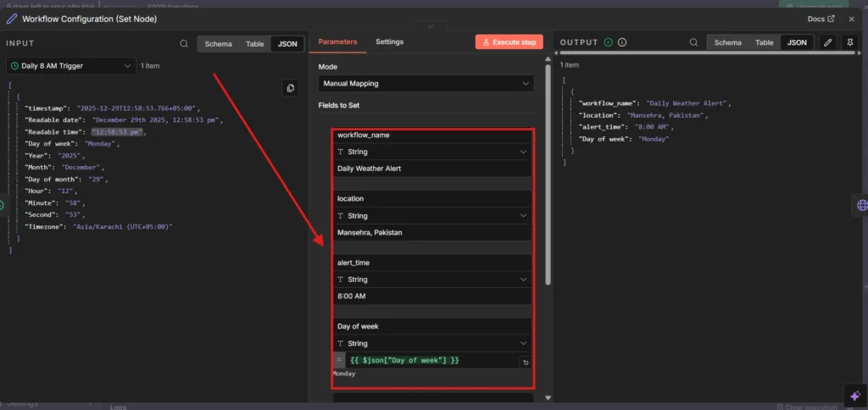868x410 pixels.
Task: Search the INPUT panel data
Action: (184, 44)
